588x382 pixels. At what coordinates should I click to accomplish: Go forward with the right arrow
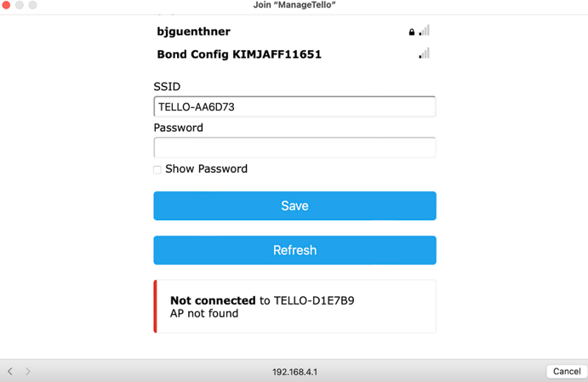tap(28, 372)
